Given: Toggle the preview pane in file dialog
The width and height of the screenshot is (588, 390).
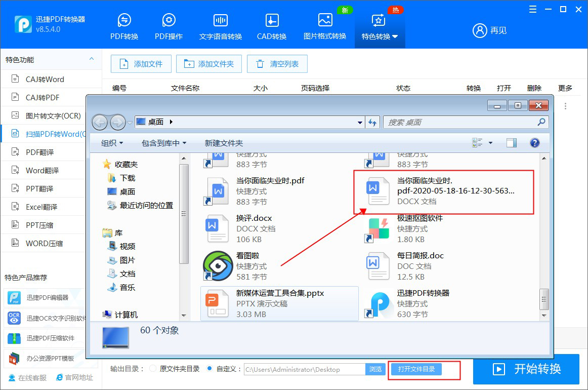Looking at the screenshot, I should coord(511,143).
